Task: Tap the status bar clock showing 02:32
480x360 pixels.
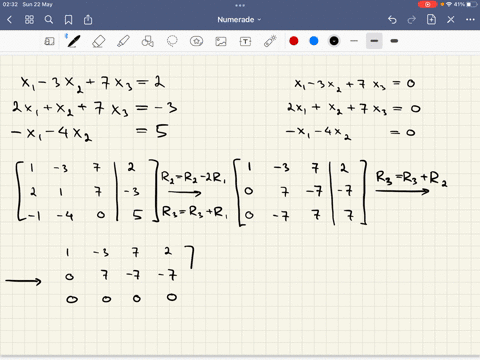Action: (10, 4)
